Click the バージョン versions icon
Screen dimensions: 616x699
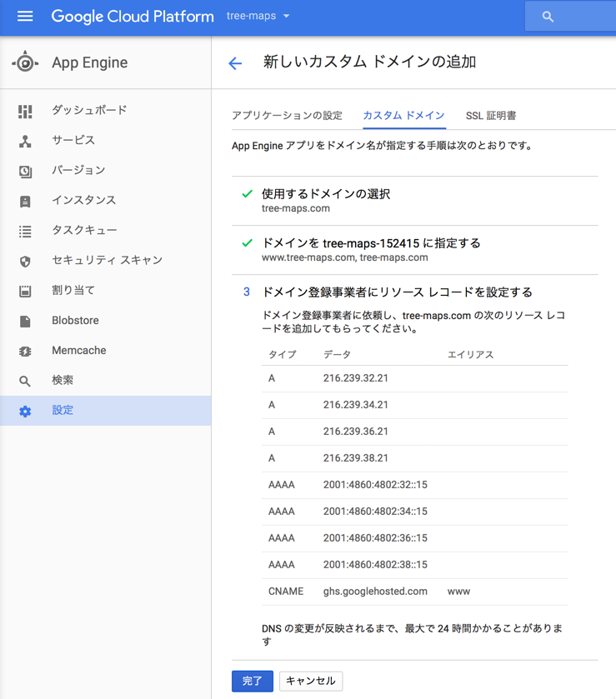coord(25,172)
